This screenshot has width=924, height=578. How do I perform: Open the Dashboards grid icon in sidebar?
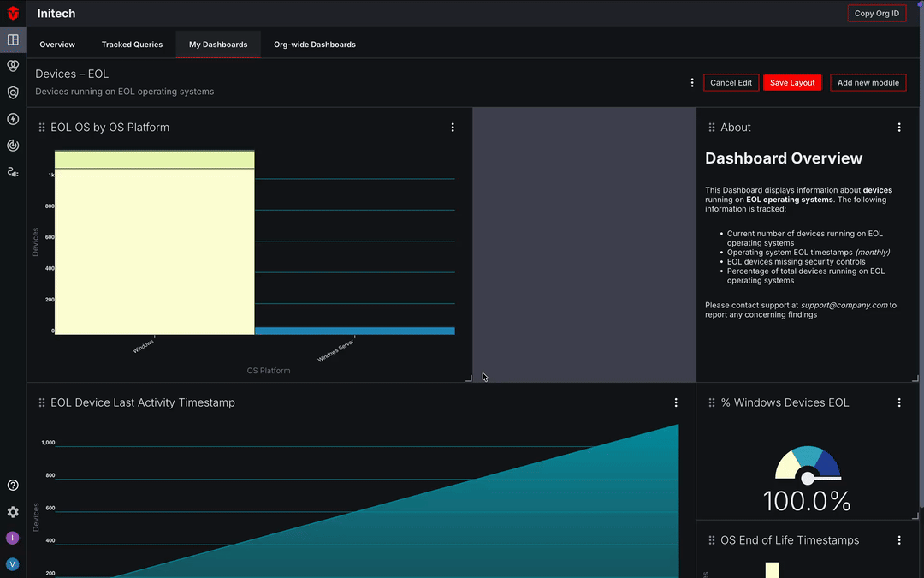point(12,39)
